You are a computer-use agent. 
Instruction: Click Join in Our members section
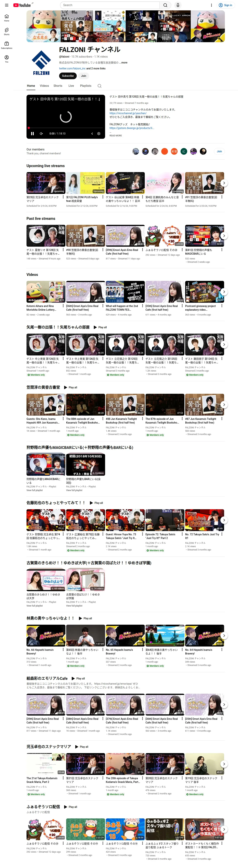tap(219, 151)
